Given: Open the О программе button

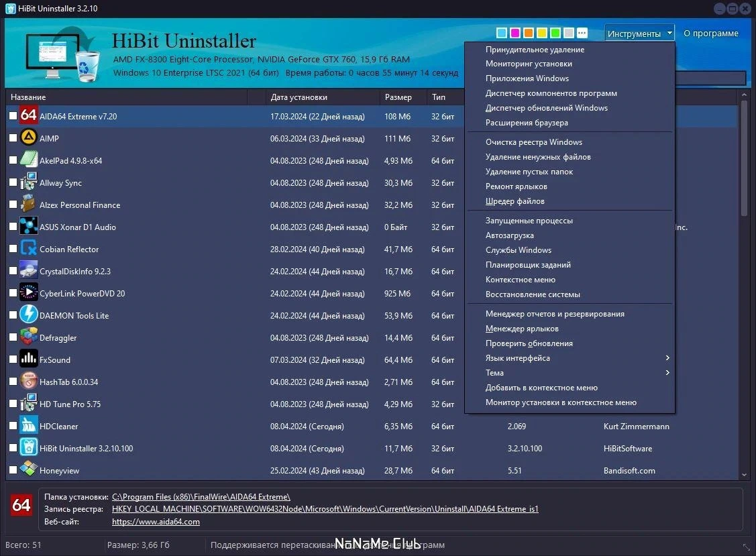Looking at the screenshot, I should (710, 34).
